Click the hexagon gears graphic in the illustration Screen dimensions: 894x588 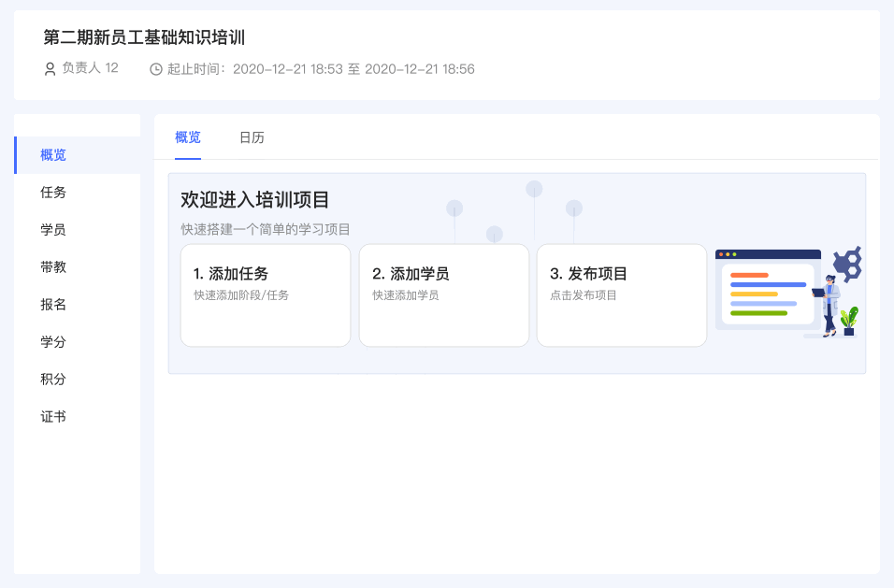(848, 264)
